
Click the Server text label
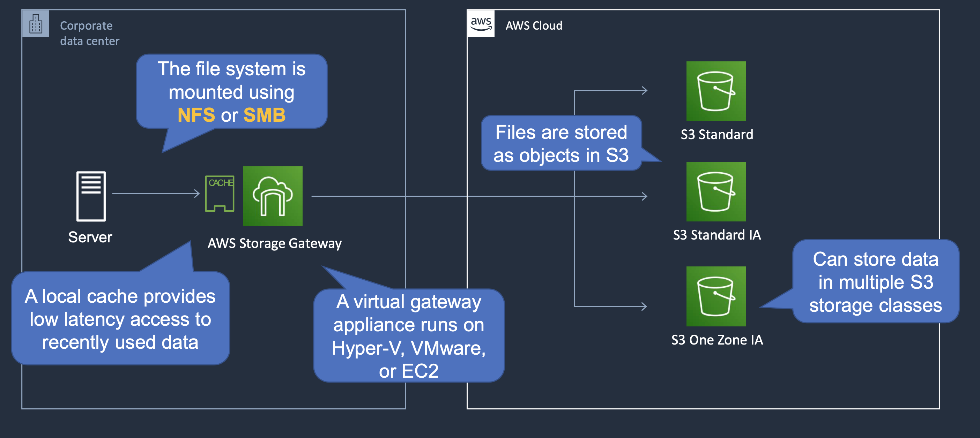(x=90, y=237)
